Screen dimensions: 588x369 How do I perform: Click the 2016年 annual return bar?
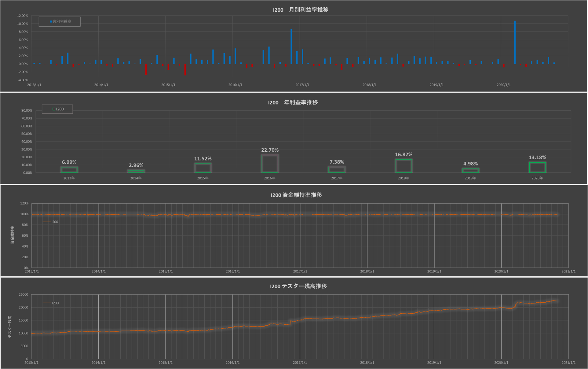tap(270, 164)
